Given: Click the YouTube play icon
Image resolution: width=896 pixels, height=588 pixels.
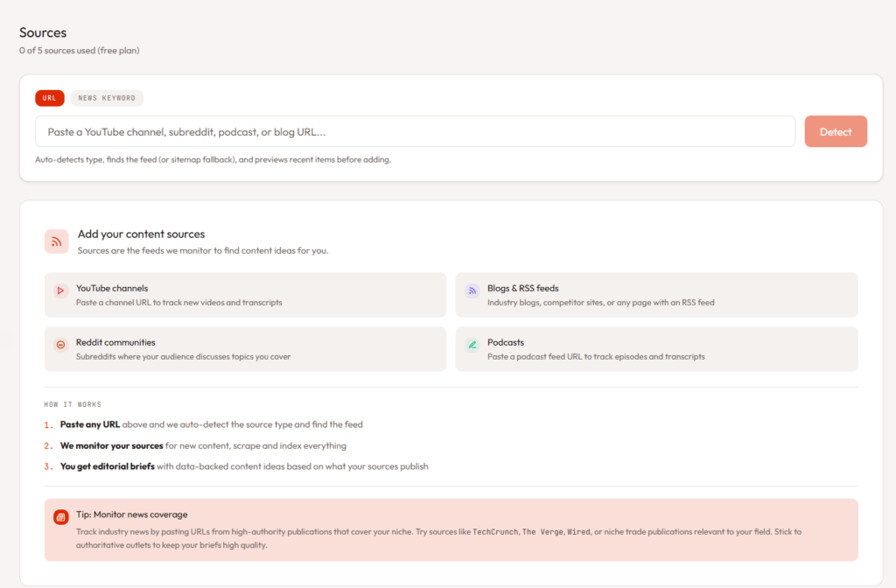Looking at the screenshot, I should (x=60, y=290).
